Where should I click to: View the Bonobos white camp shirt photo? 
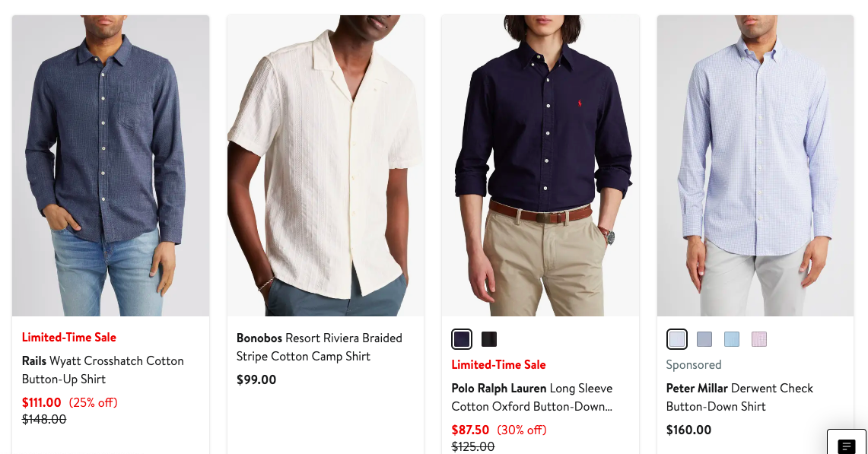click(326, 166)
